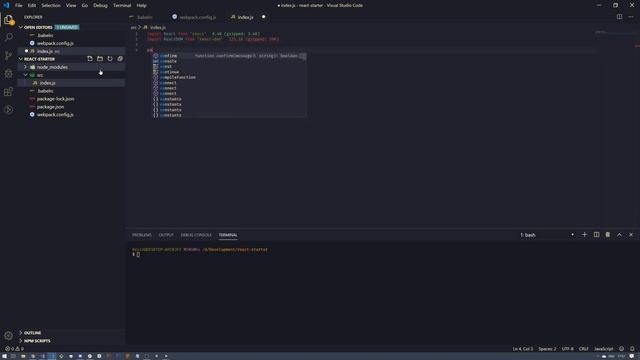Refresh the explorer file tree

click(x=110, y=59)
